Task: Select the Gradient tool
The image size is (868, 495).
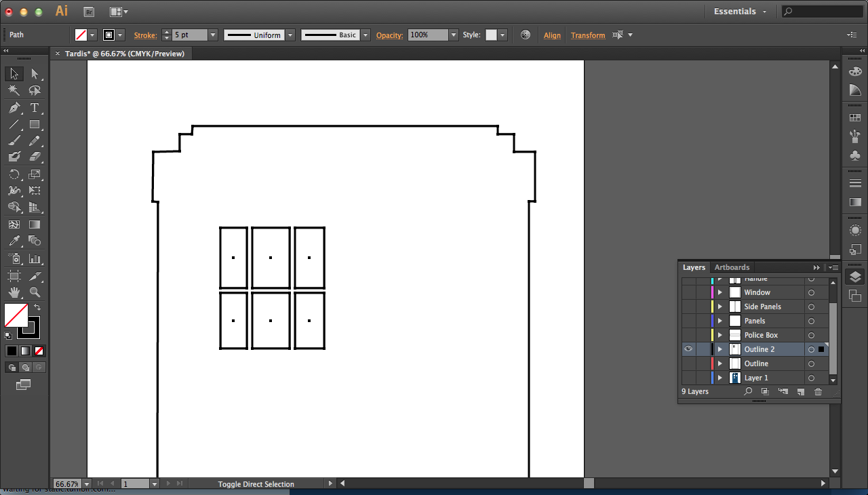Action: tap(35, 224)
